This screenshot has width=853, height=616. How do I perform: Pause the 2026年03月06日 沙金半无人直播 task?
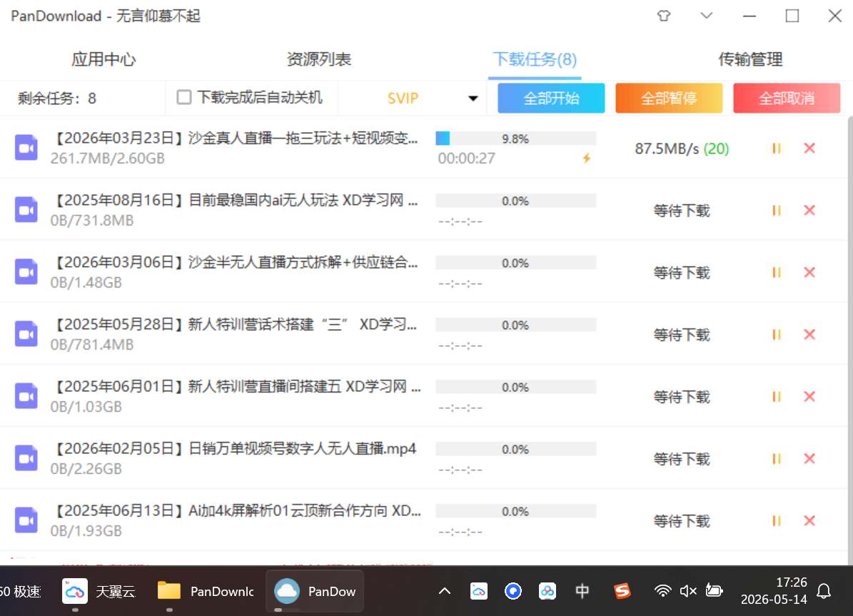[x=777, y=272]
